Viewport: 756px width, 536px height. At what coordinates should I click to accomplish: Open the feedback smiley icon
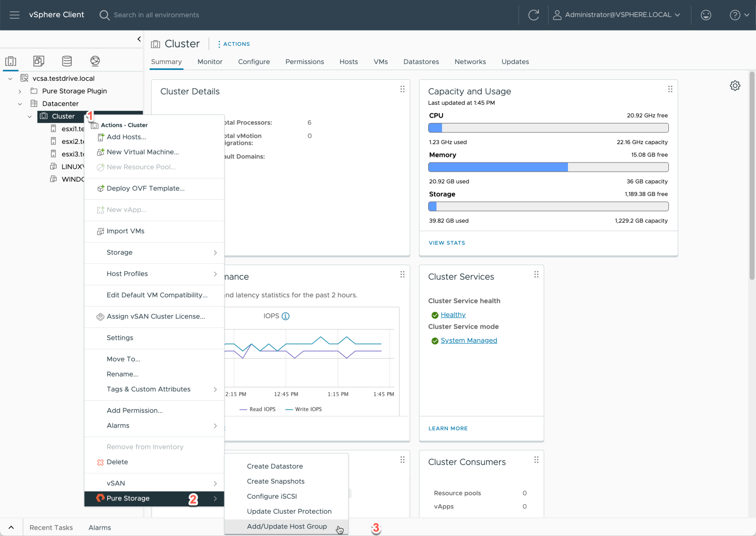706,15
